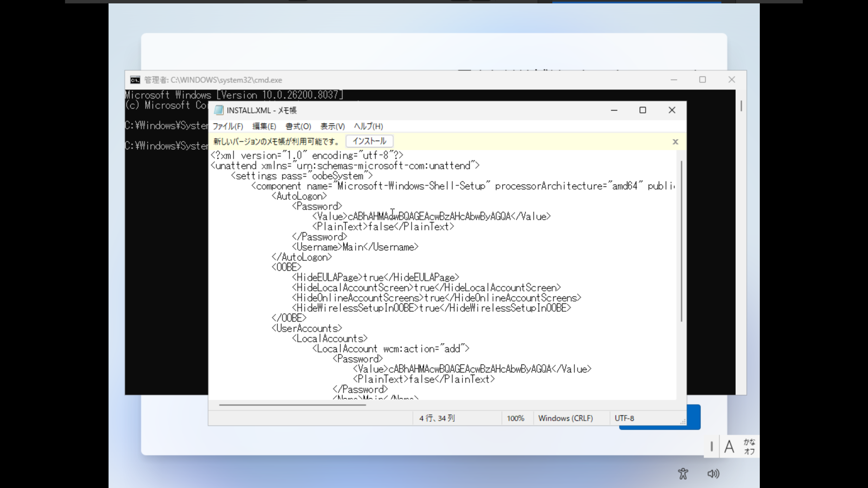Toggle the IME input mode A indicator
Screen dimensions: 868x488
(729, 446)
